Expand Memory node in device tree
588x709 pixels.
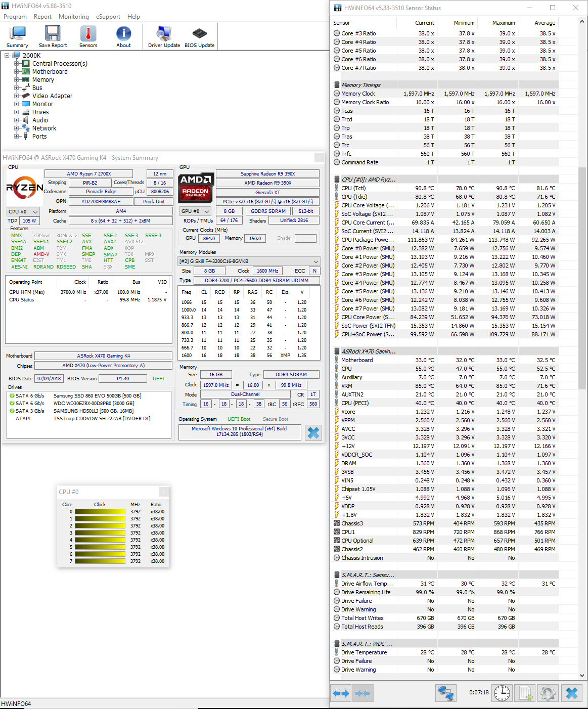coord(16,80)
